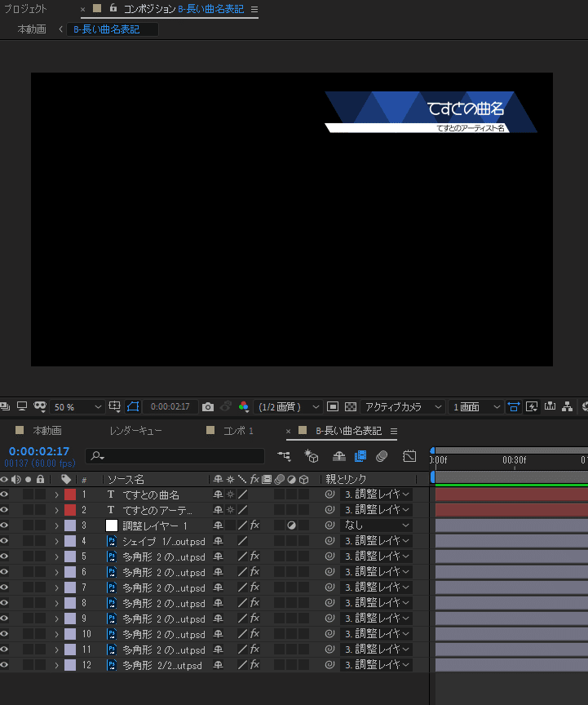Expand layer 6 多角形 properties
This screenshot has height=705, width=588.
(x=56, y=572)
